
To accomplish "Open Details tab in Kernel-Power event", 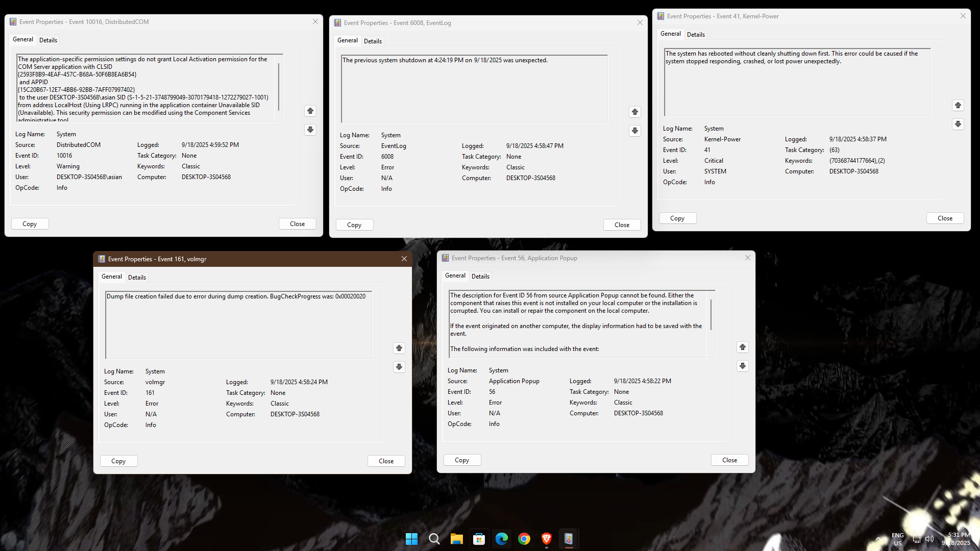I will (696, 35).
